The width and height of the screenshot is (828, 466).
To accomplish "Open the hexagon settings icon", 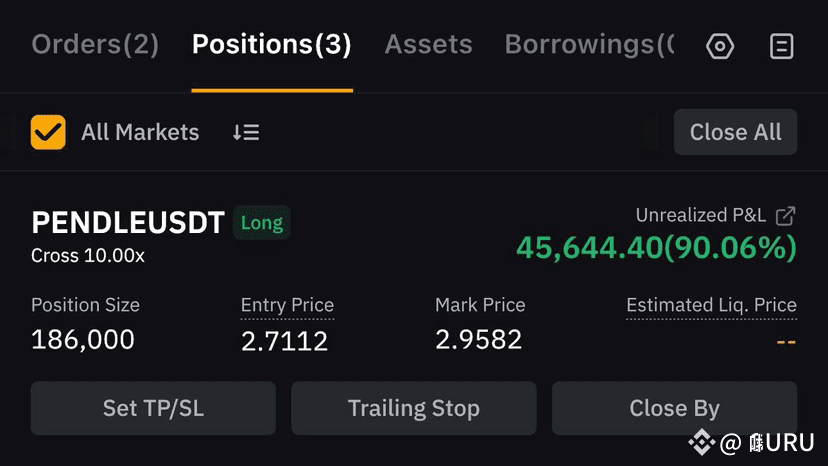I will pos(720,46).
